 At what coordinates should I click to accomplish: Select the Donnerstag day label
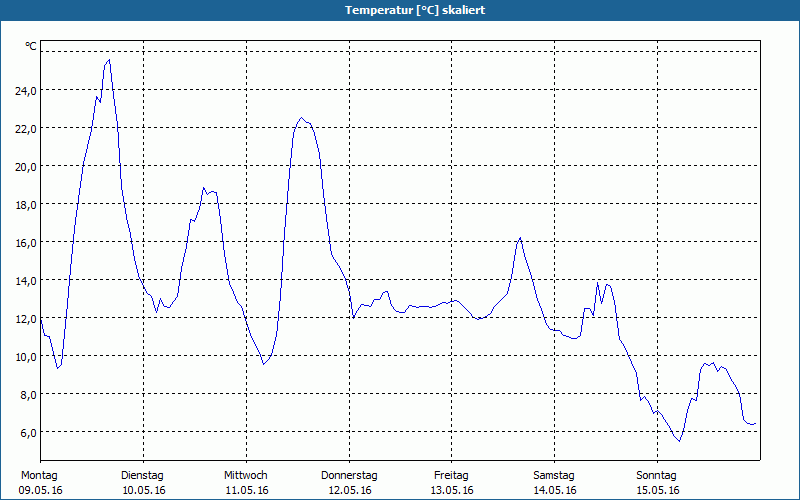349,476
